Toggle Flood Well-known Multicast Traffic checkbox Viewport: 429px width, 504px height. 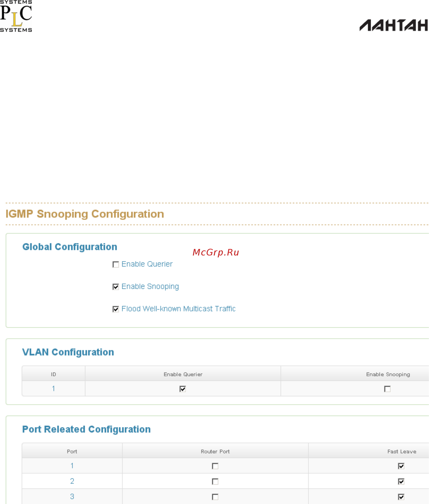click(116, 309)
